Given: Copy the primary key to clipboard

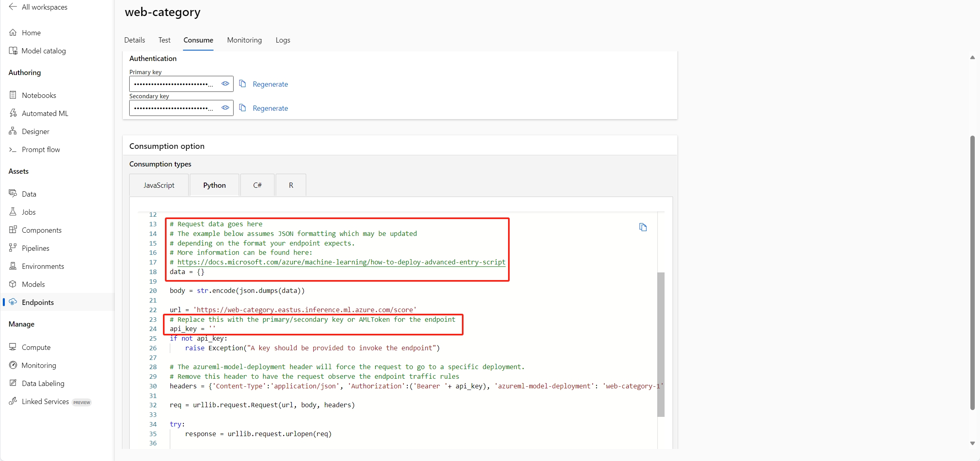Looking at the screenshot, I should [242, 84].
